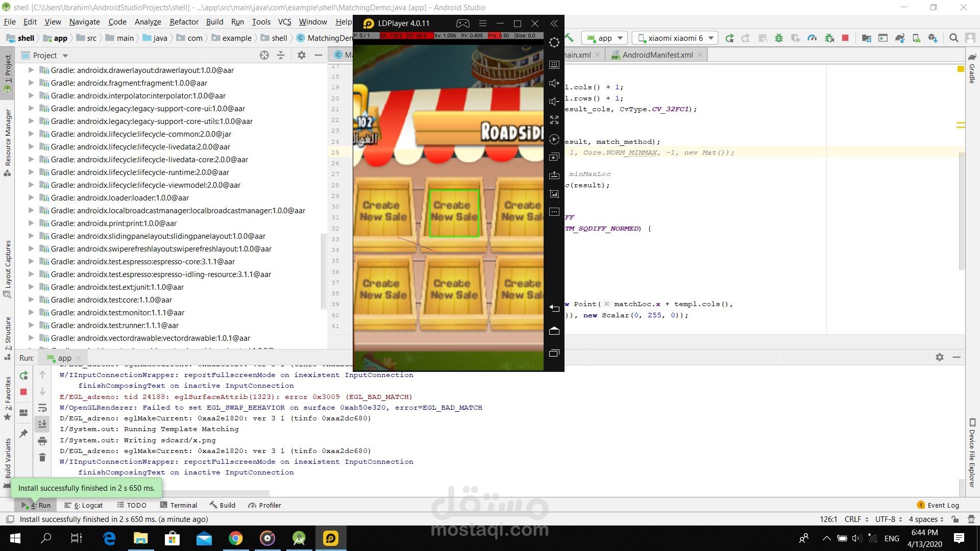Open Search Everywhere magnifier icon
Image resolution: width=980 pixels, height=551 pixels.
953,38
